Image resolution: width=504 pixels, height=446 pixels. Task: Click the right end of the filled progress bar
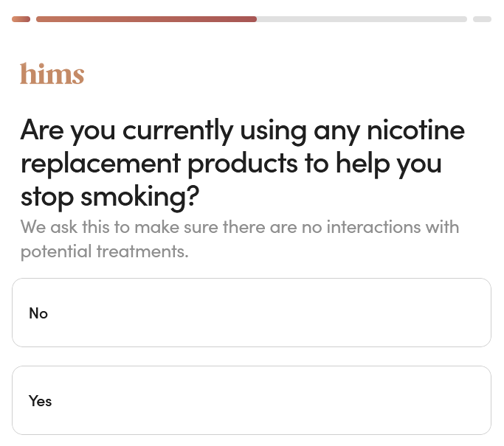(x=251, y=19)
